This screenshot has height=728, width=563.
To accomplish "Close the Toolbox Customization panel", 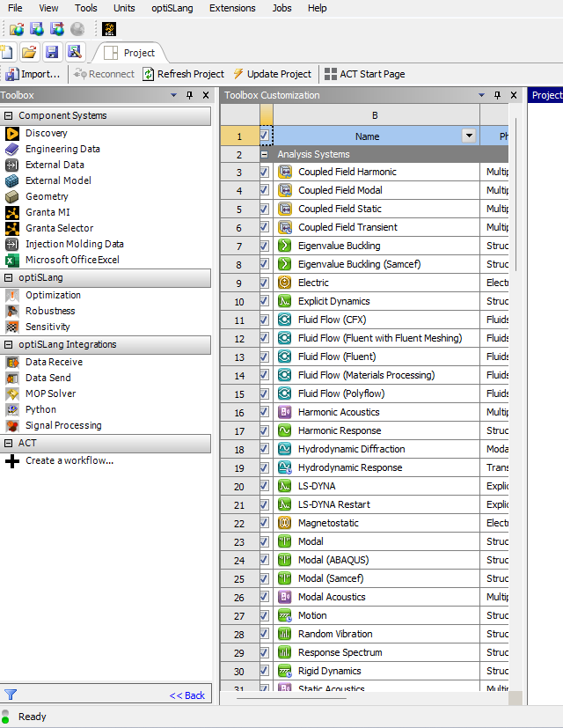I will click(514, 95).
